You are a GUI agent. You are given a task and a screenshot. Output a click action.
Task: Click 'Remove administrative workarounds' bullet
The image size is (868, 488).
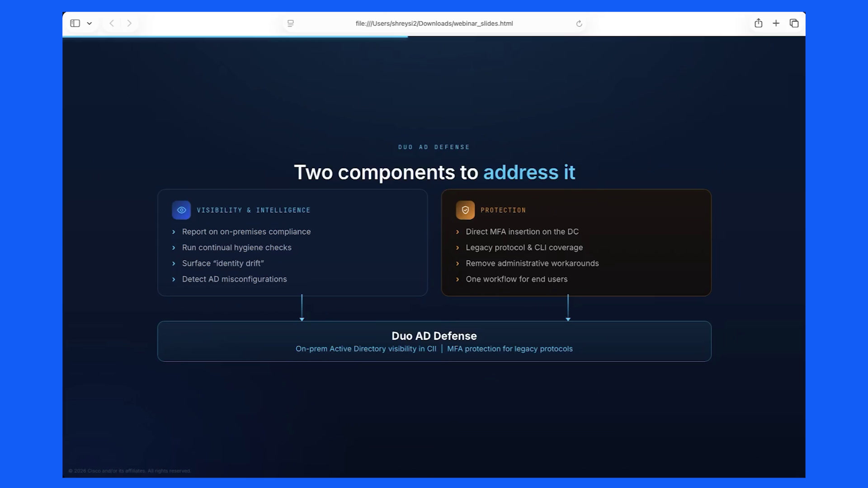coord(532,263)
